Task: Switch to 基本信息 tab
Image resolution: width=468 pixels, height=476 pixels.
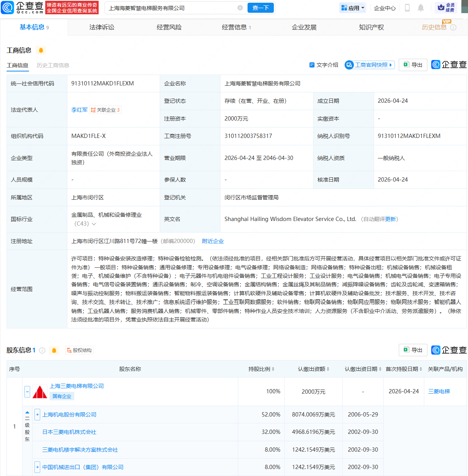Action: tap(34, 27)
